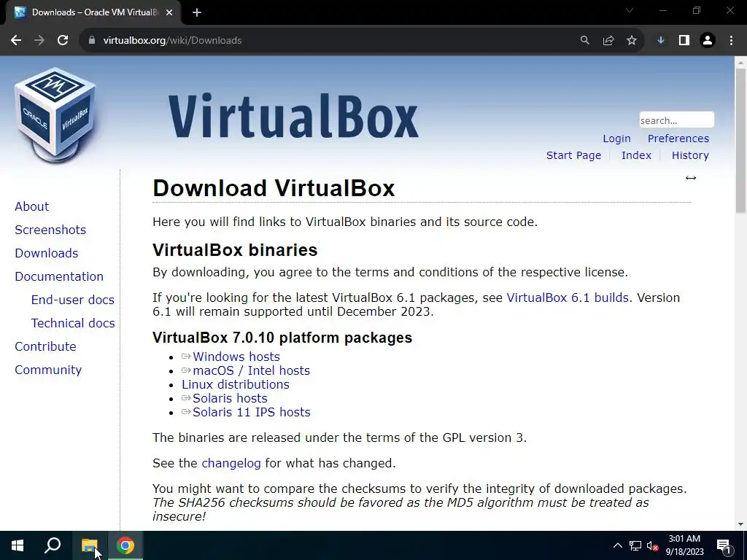Click the VirtualBox binaries heading

pos(235,250)
